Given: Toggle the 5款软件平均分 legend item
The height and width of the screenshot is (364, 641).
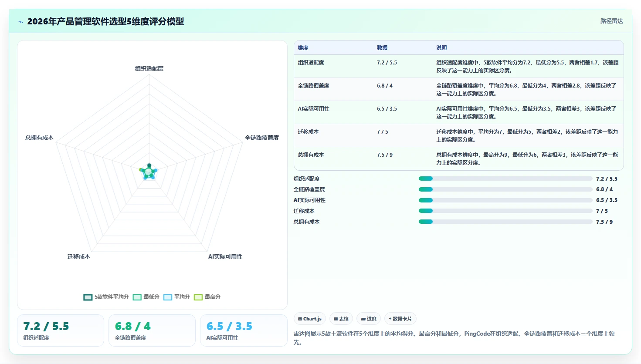Looking at the screenshot, I should pos(106,297).
